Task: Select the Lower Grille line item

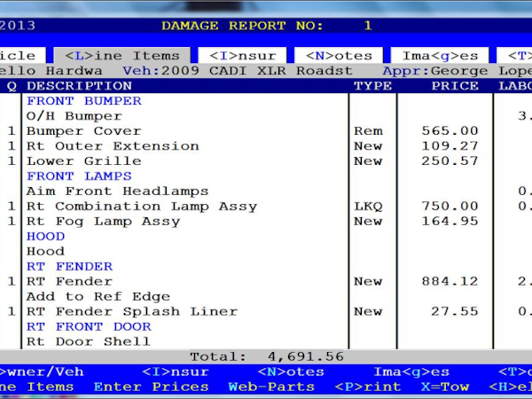Action: tap(84, 160)
